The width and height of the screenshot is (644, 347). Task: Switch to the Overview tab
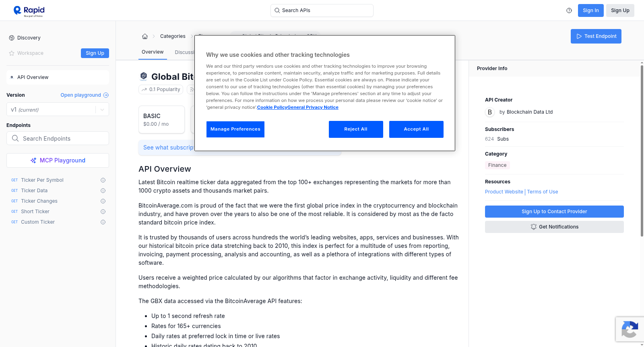[153, 52]
